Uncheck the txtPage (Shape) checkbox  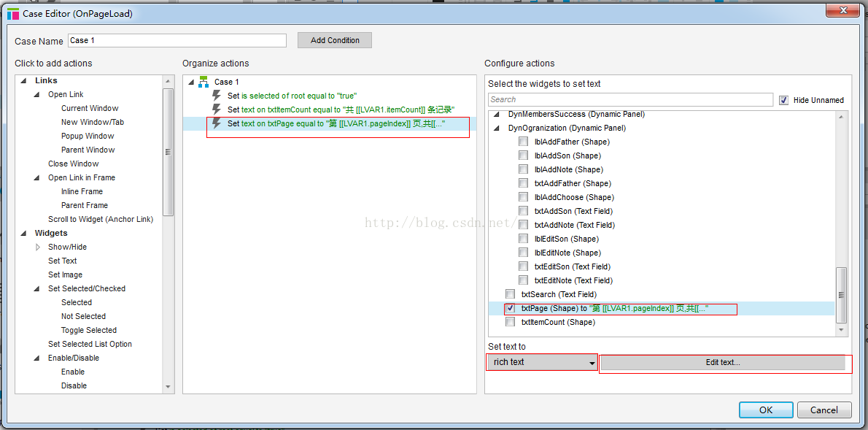(510, 308)
